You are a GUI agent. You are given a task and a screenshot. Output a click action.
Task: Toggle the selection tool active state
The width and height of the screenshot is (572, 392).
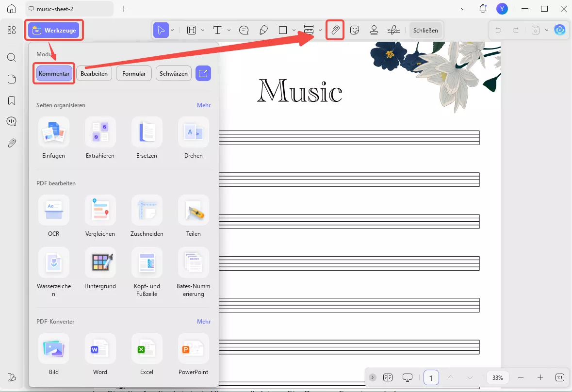(162, 30)
